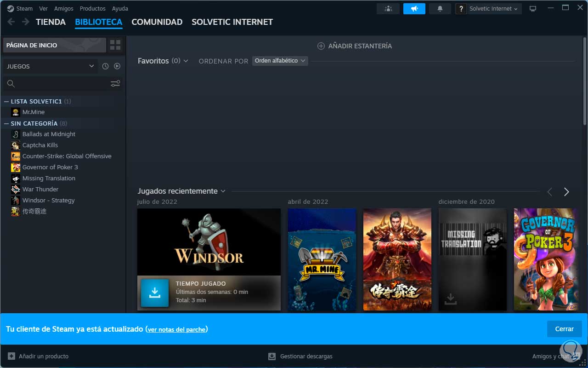Image resolution: width=588 pixels, height=368 pixels.
Task: Click the Missing Translation list icon
Action: tap(16, 178)
